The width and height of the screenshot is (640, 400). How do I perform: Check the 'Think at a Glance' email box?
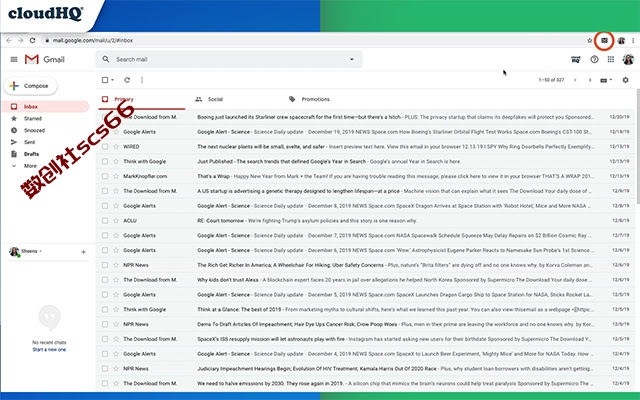click(x=105, y=309)
